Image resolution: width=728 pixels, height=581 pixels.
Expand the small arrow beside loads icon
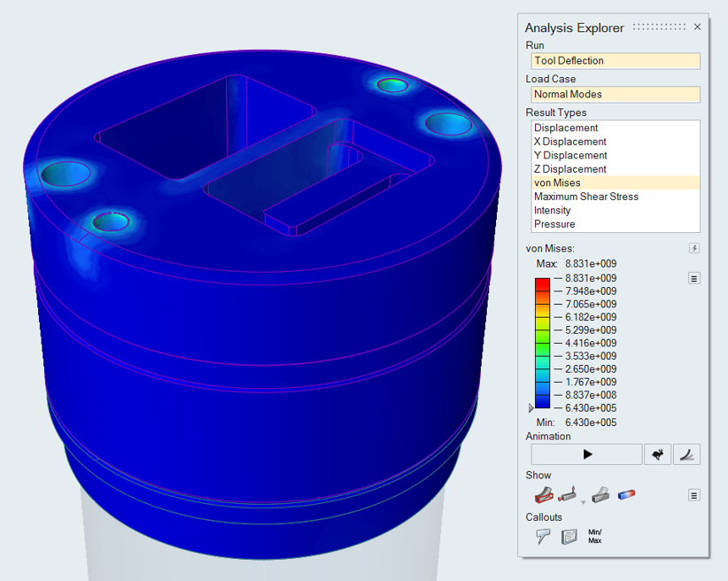click(583, 501)
